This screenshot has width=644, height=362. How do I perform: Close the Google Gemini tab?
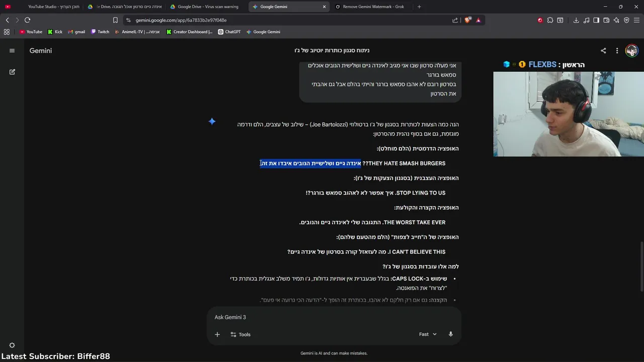324,7
